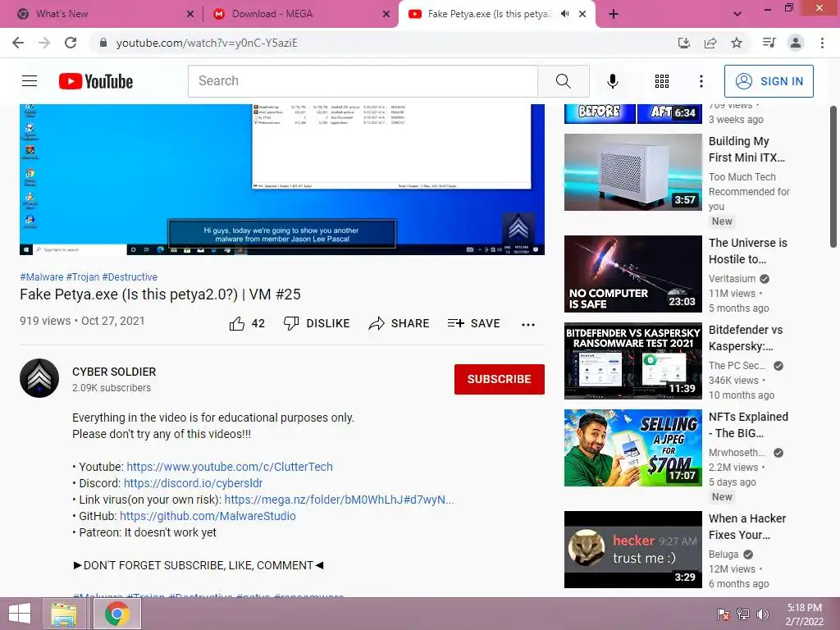Open Chrome's three-dot menu
Image resolution: width=840 pixels, height=630 pixels.
[822, 43]
